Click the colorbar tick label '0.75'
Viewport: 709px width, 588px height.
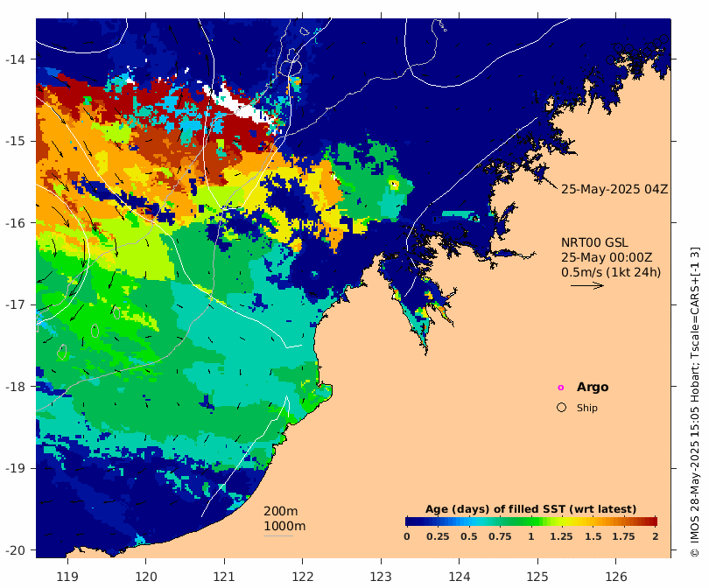coord(500,536)
